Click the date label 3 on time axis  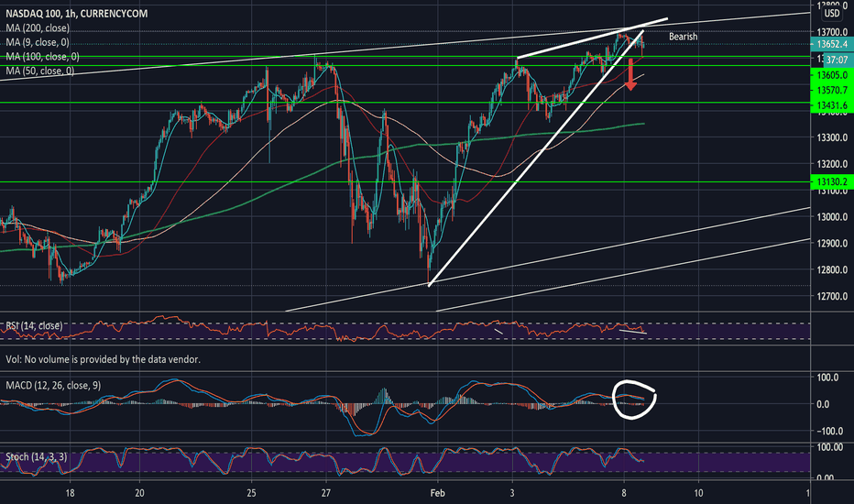(x=512, y=493)
